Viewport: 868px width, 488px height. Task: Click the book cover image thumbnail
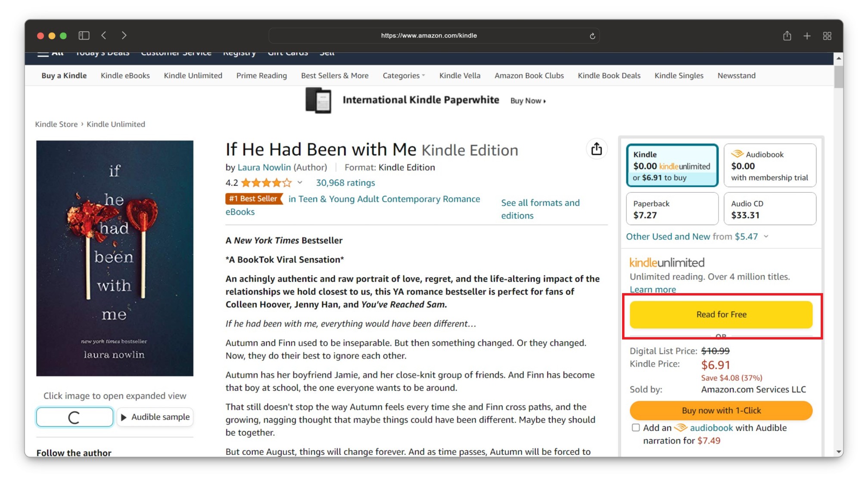(115, 258)
